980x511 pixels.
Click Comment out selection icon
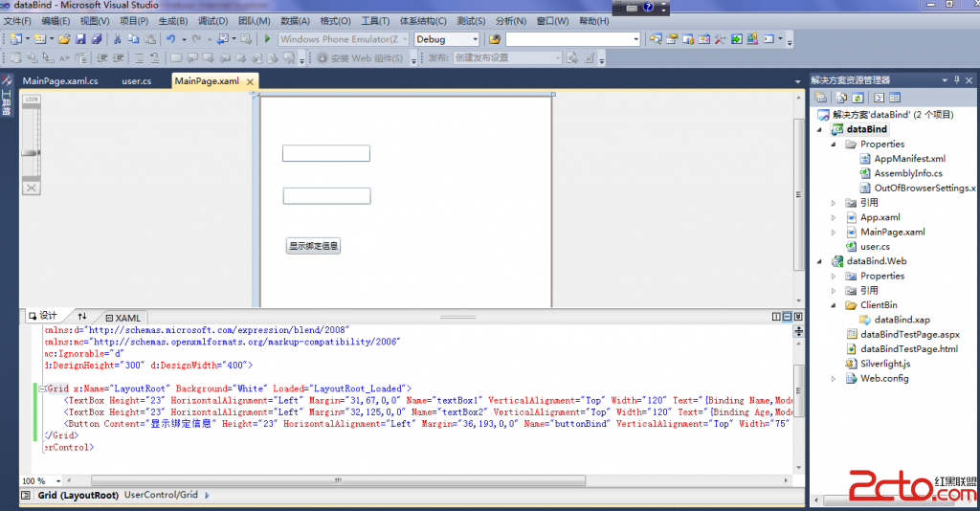[138, 58]
